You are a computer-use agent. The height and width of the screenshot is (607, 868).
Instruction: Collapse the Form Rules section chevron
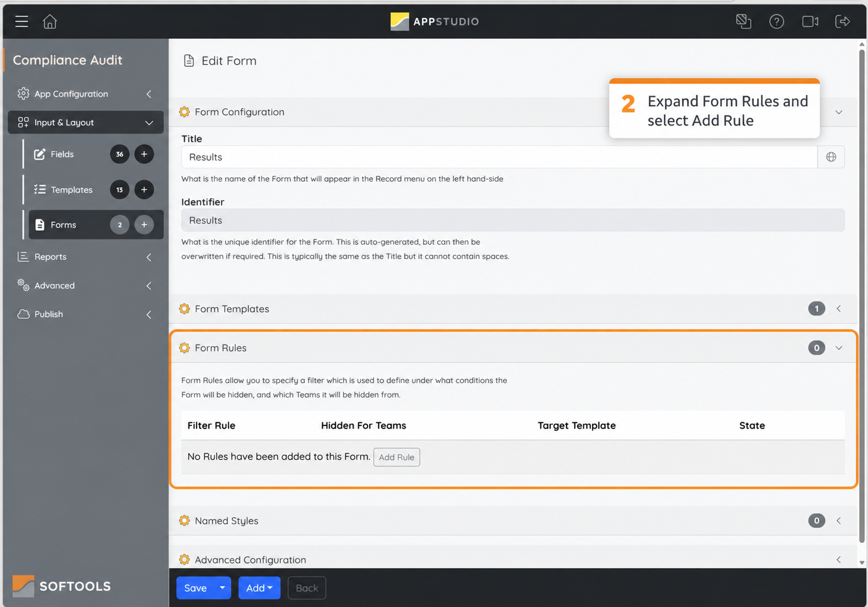838,348
